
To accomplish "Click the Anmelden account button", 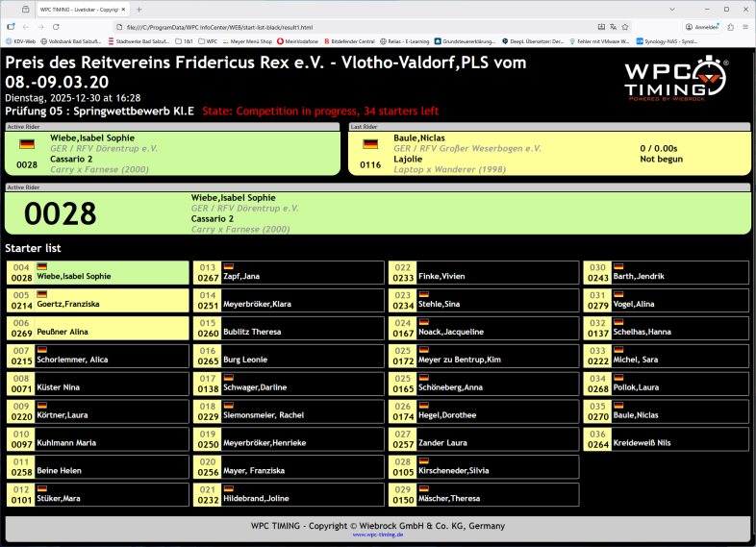I will point(704,27).
